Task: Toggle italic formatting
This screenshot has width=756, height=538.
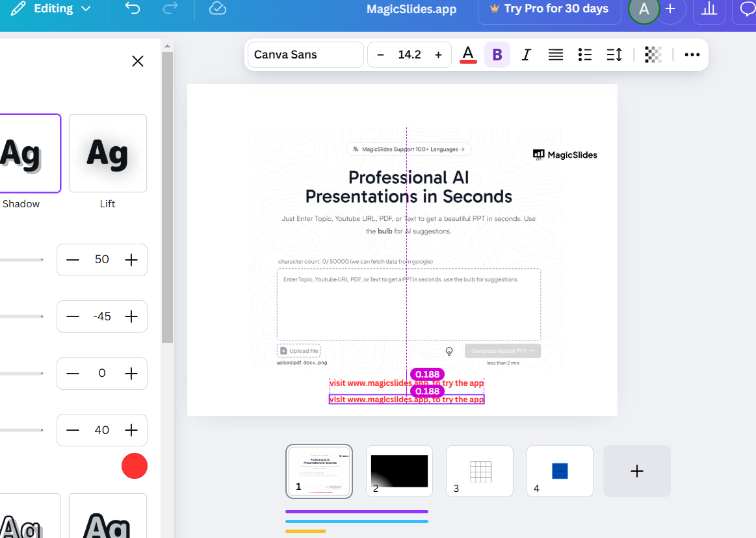Action: point(526,55)
